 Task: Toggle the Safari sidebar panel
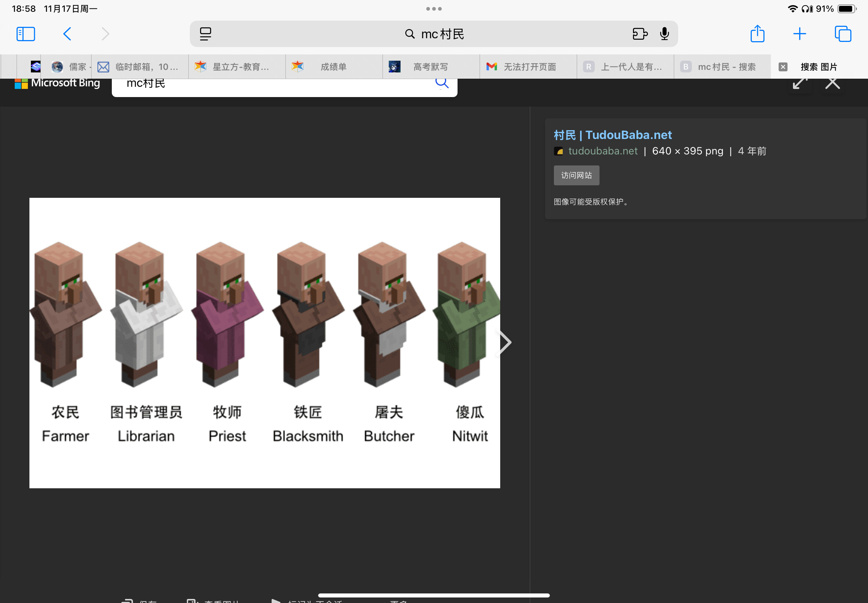tap(26, 34)
